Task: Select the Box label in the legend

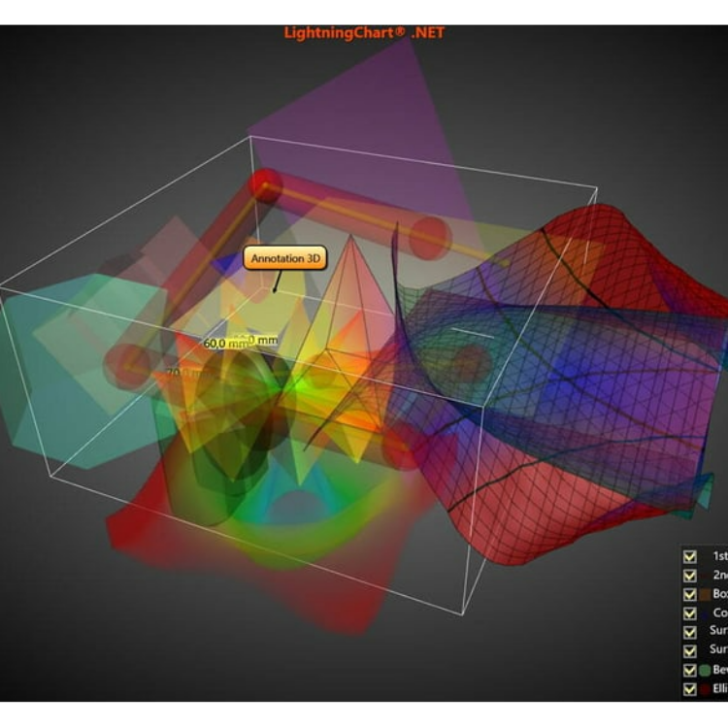Action: [x=720, y=594]
